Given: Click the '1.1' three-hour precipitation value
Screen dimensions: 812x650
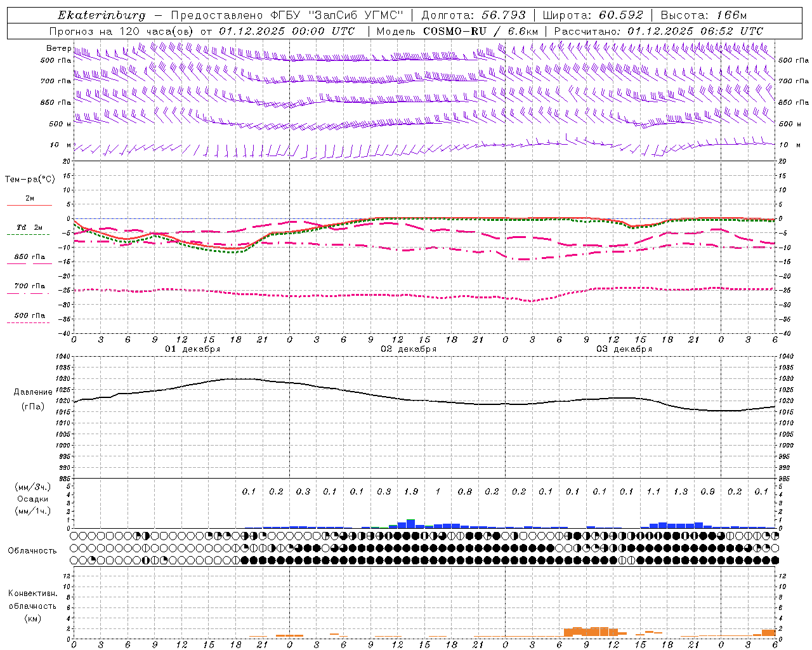Looking at the screenshot, I should [653, 491].
